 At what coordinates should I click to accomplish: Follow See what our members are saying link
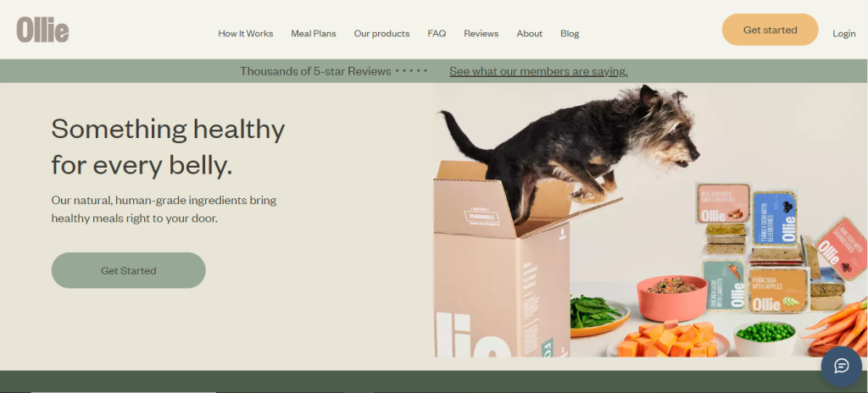538,71
